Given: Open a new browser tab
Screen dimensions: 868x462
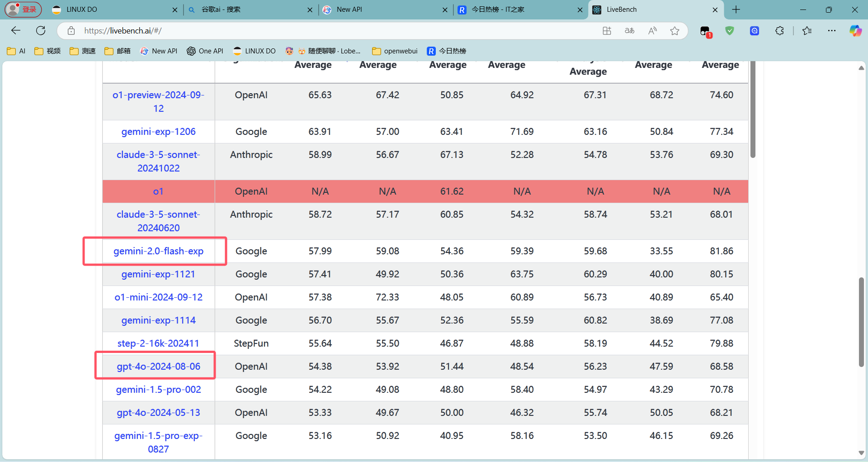Looking at the screenshot, I should coord(736,10).
